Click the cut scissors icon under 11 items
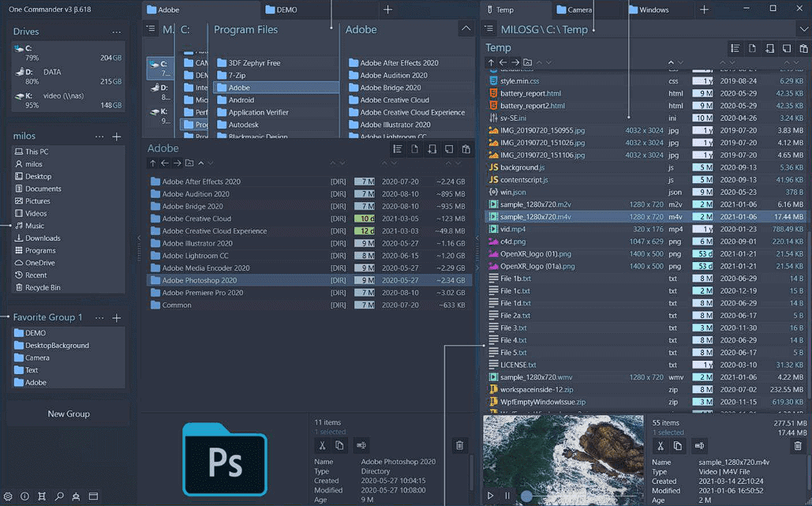Viewport: 812px width, 506px height. [322, 445]
